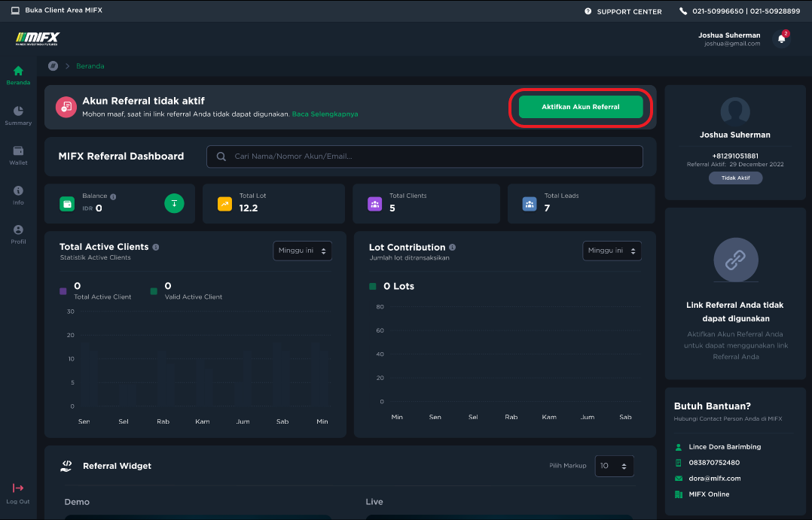Click contact name Lince Dora Barimbing

725,447
